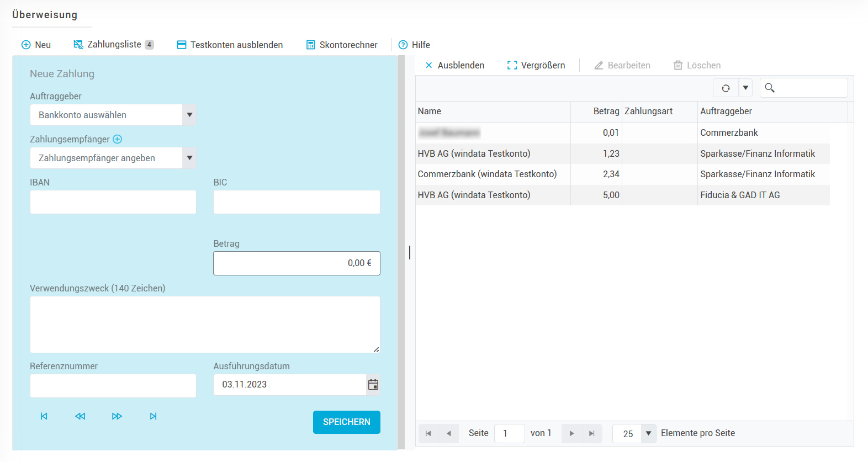Enlarge the list with Vergrößern
868x462 pixels.
(536, 65)
